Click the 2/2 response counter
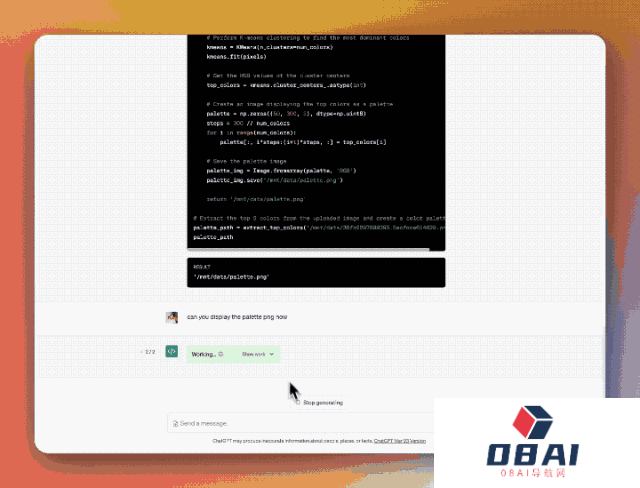640x488 pixels. tap(150, 352)
